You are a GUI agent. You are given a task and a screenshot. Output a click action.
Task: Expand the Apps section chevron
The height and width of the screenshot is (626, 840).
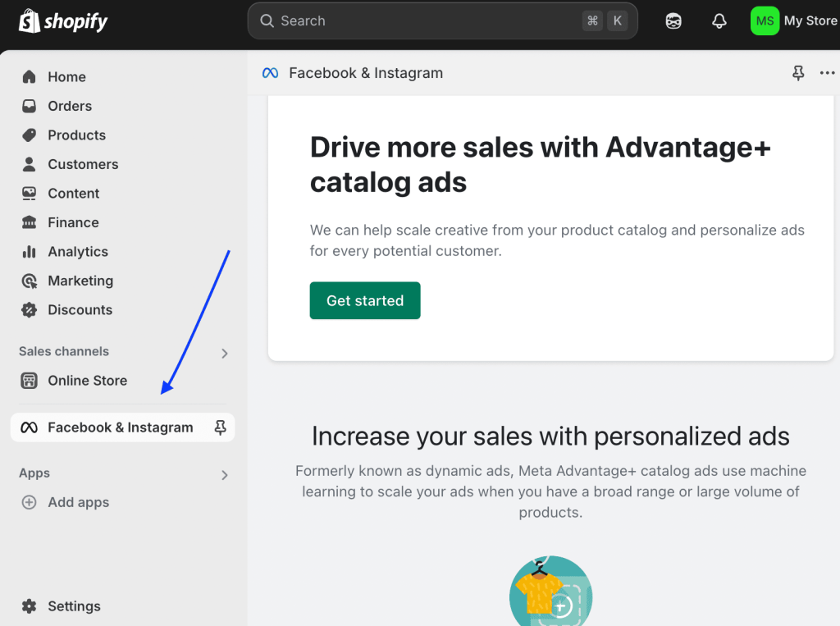225,474
